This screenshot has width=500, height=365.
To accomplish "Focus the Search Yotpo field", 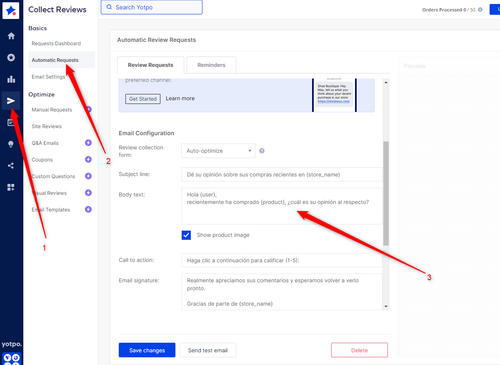I will click(x=152, y=7).
